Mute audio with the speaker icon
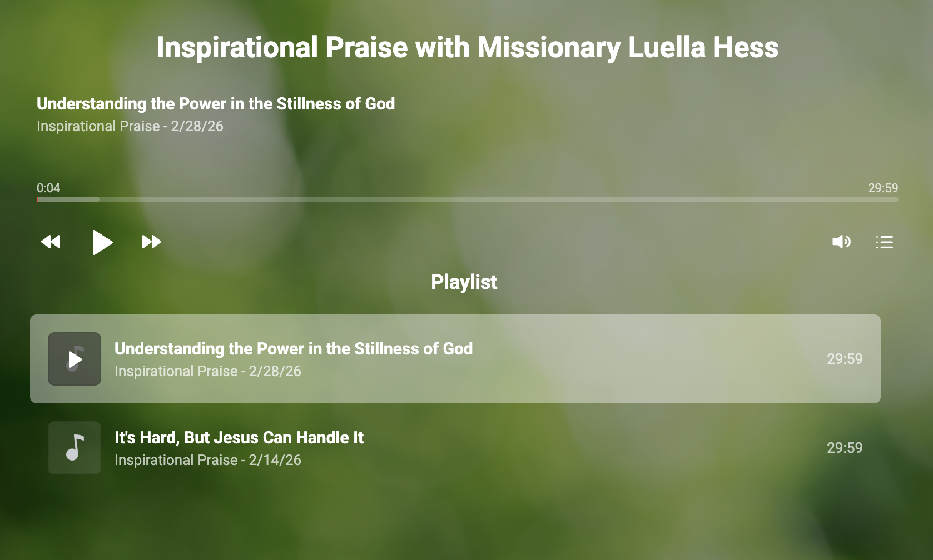933x560 pixels. click(841, 242)
